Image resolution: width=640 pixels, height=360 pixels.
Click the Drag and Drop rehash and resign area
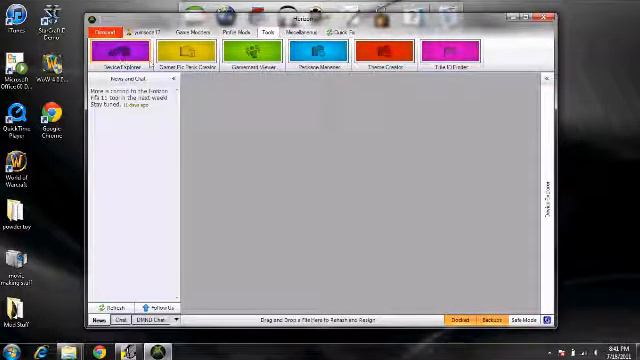(x=318, y=320)
